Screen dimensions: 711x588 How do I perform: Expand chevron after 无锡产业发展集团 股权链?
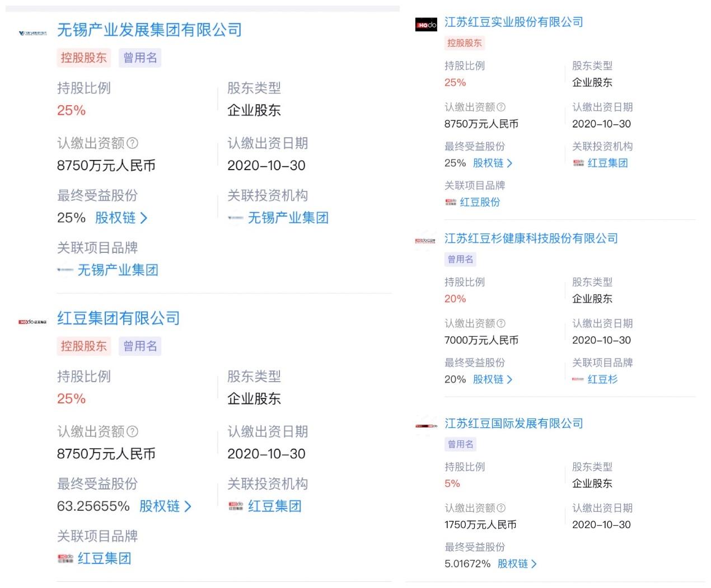point(144,218)
